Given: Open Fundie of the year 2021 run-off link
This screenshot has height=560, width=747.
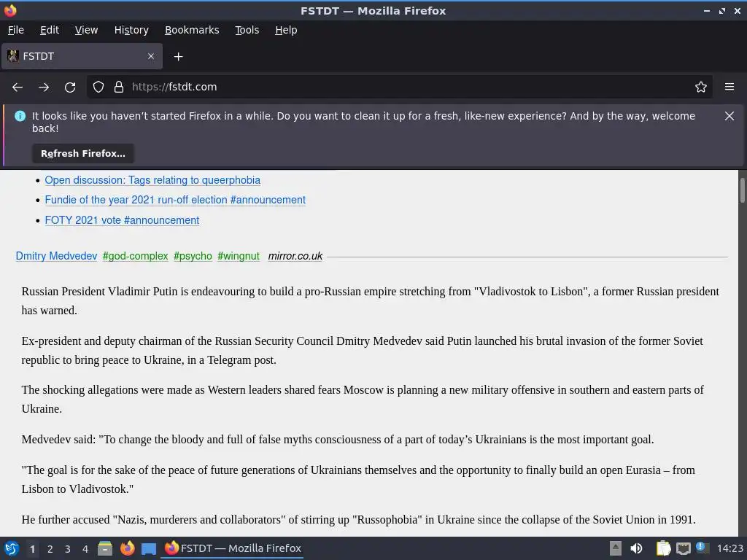Looking at the screenshot, I should pos(175,200).
